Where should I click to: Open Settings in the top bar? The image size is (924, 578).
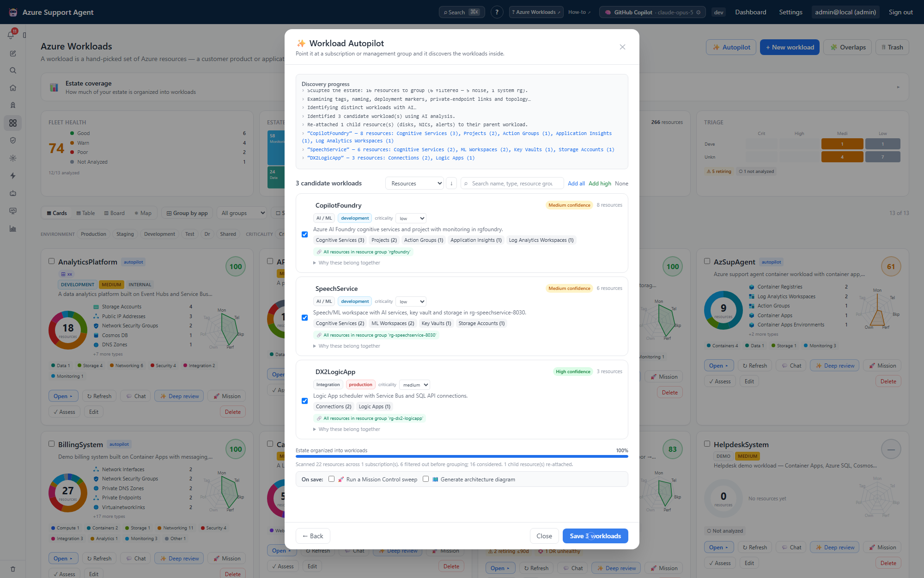point(790,12)
